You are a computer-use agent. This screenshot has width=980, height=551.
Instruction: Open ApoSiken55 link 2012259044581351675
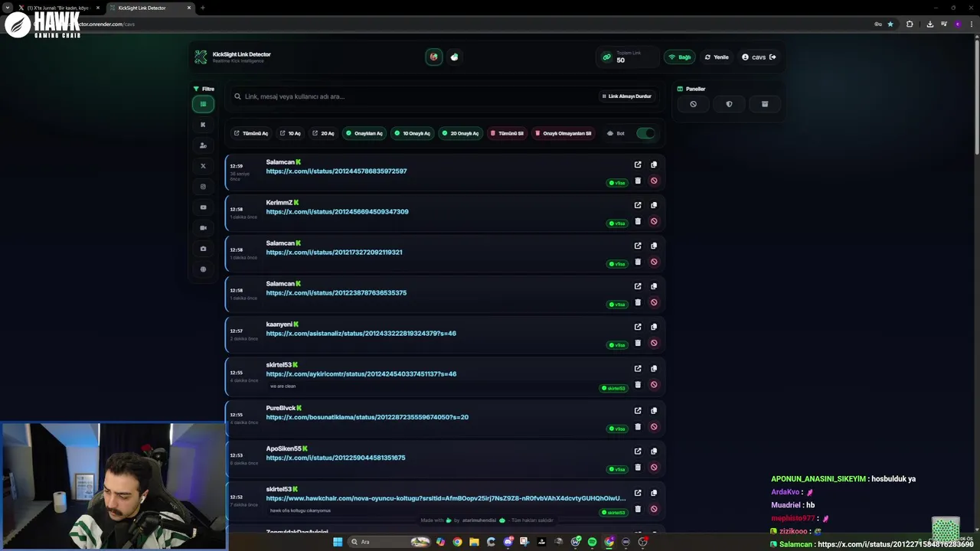pos(335,458)
